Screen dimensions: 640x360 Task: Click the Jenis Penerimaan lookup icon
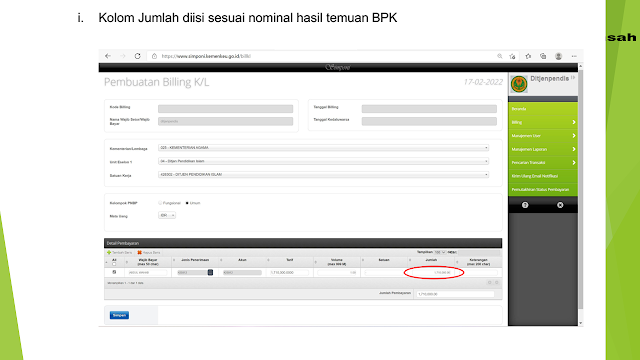pos(210,273)
